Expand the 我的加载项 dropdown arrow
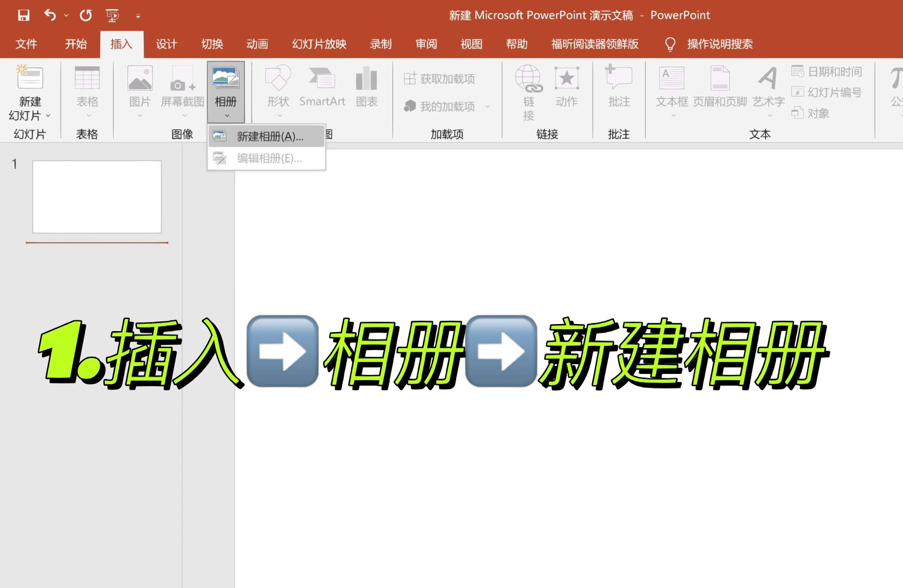This screenshot has height=588, width=903. click(488, 107)
